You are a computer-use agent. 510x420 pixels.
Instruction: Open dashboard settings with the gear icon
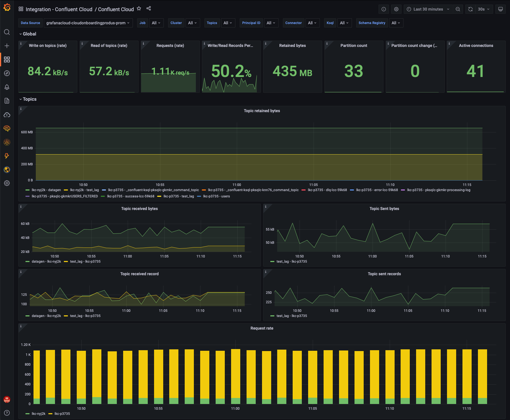[x=396, y=9]
